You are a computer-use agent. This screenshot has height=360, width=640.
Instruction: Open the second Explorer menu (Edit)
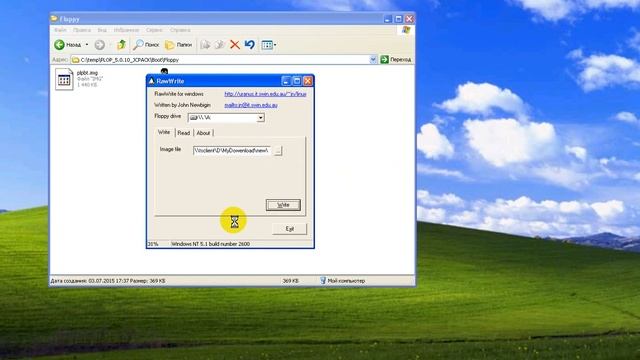(x=82, y=30)
